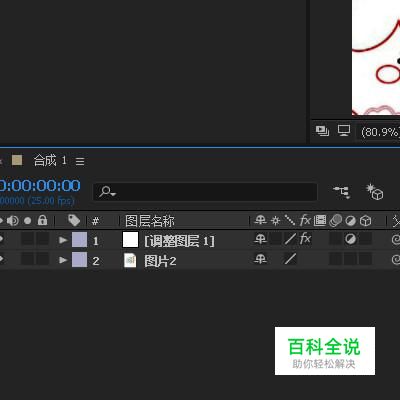This screenshot has height=400, width=400.
Task: Solo the 调整图层 1 layer
Action: [x=28, y=239]
